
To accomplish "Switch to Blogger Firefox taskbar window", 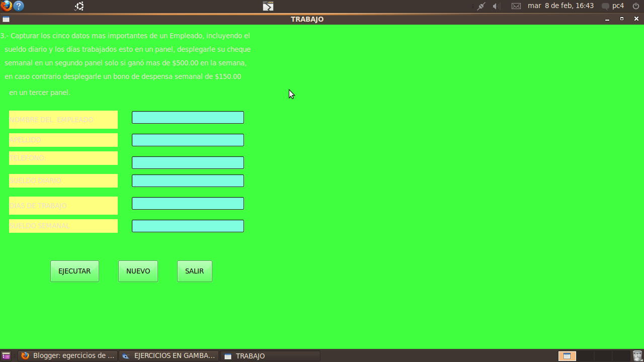I will click(x=68, y=356).
